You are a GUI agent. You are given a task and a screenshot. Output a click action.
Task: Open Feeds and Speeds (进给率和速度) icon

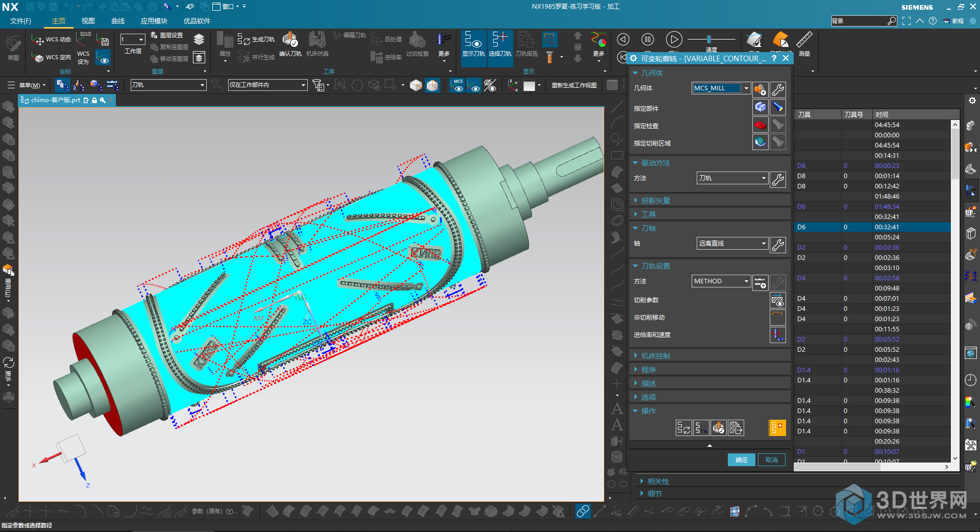pos(777,335)
